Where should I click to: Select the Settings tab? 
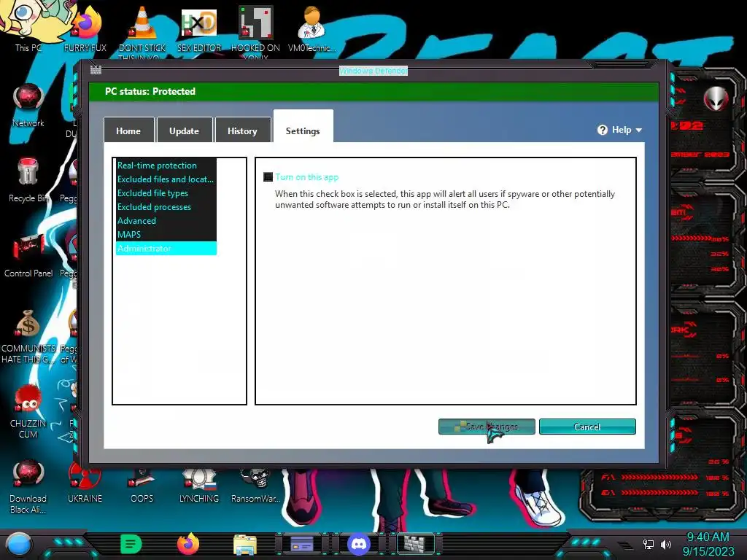[x=303, y=128]
